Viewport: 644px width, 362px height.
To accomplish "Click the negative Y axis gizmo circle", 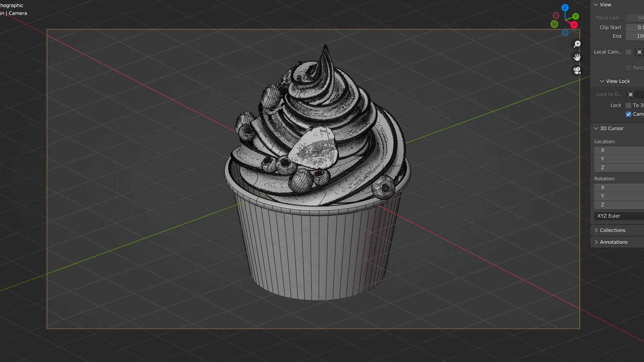I will [x=554, y=24].
